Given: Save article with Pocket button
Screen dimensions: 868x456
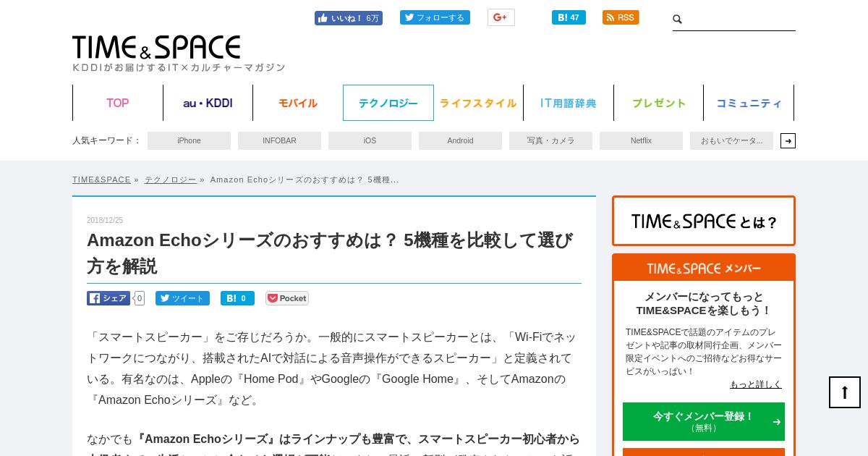Looking at the screenshot, I should [x=287, y=298].
